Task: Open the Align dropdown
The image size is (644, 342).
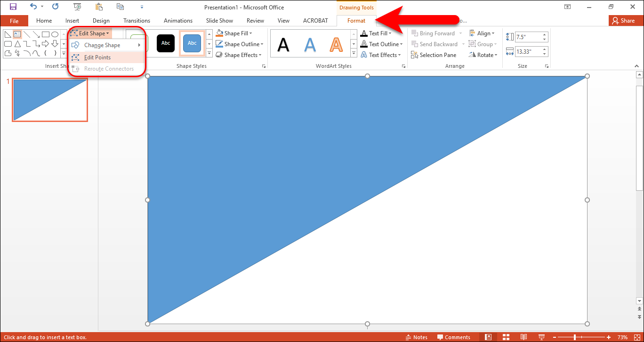Action: [x=482, y=33]
